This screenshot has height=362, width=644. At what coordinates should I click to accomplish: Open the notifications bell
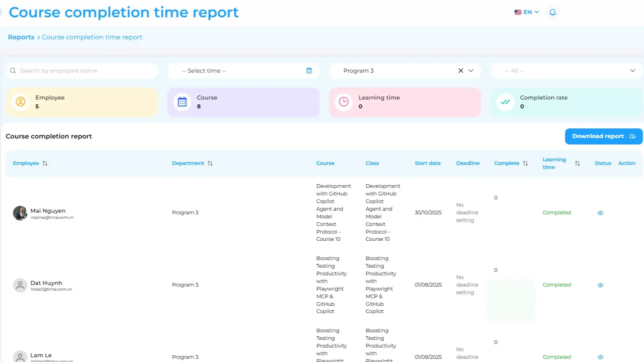coord(552,12)
